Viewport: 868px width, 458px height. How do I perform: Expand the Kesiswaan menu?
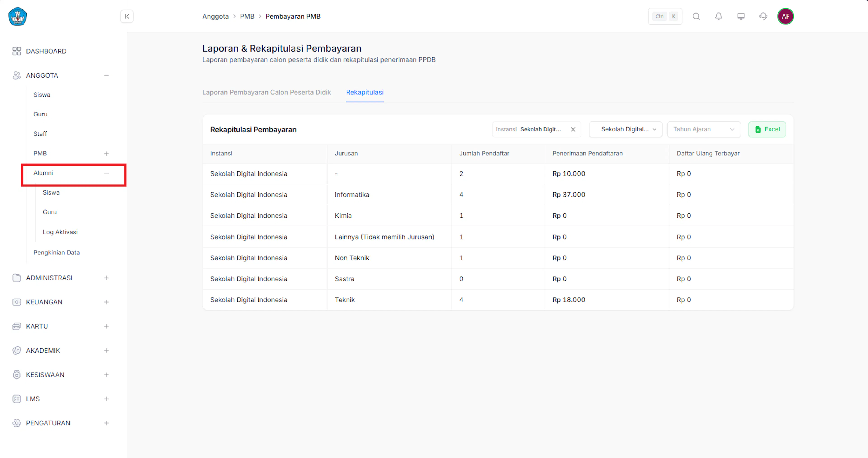point(106,375)
